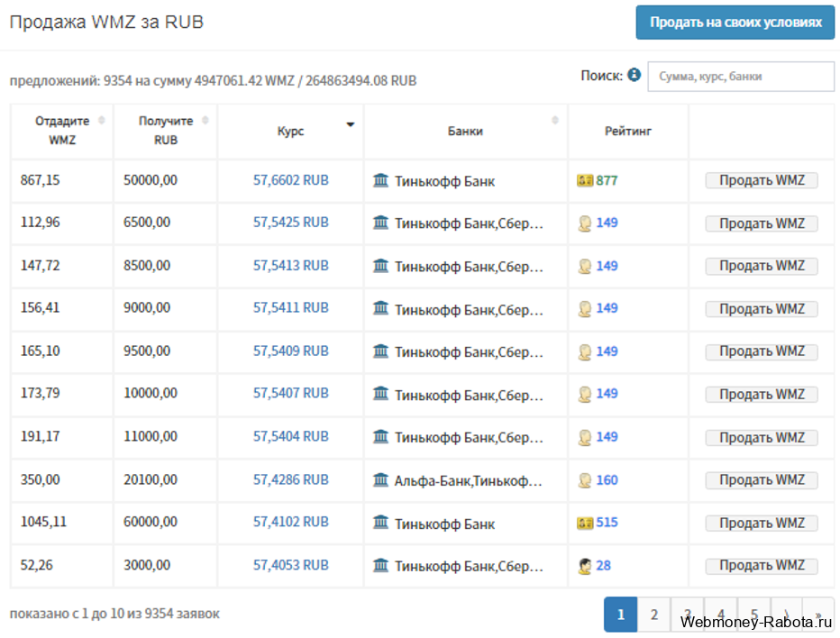The width and height of the screenshot is (840, 638).
Task: Click Продать WMZ for 191,17 WMZ row
Action: pos(762,438)
